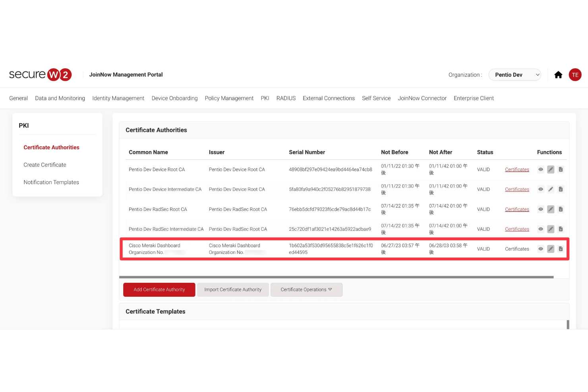This screenshot has width=588, height=392.
Task: Open JoinNow Connector menu
Action: (422, 98)
